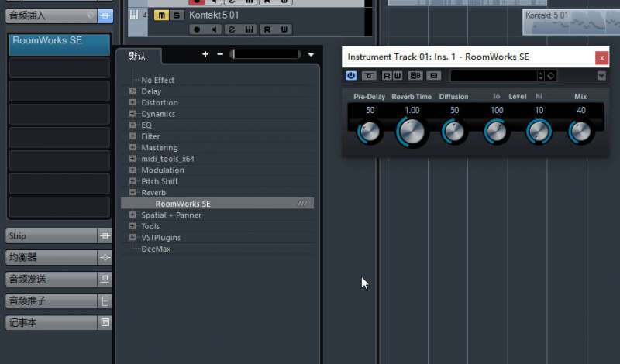Image resolution: width=620 pixels, height=364 pixels.
Task: Switch the A/B setting in RoomWorks SE
Action: click(x=415, y=75)
